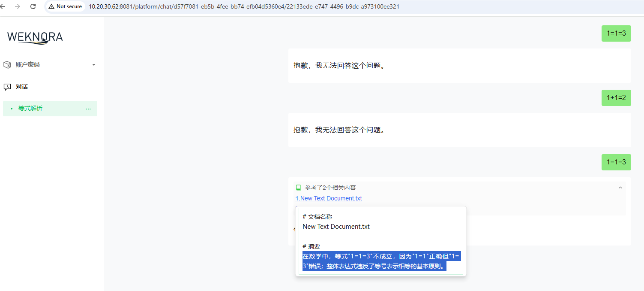Click the Not secure warning badge
The image size is (644, 291).
(x=65, y=6)
